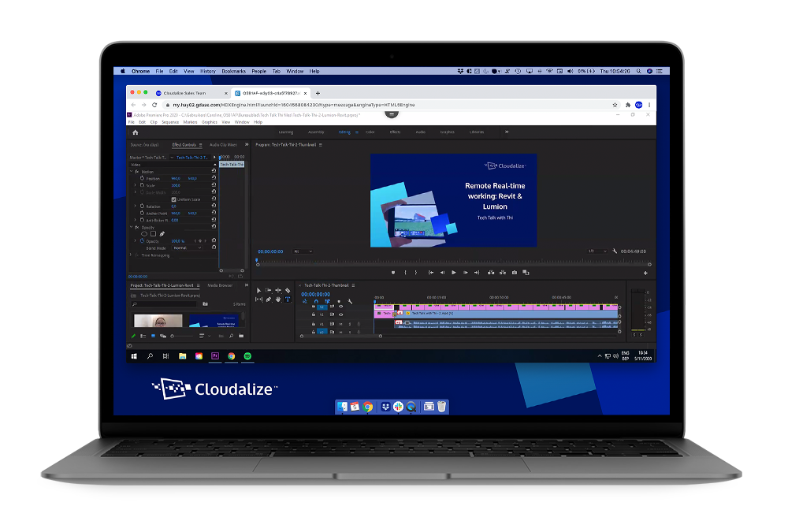This screenshot has width=788, height=532.
Task: Toggle Opacity animation stopwatch
Action: (142, 241)
